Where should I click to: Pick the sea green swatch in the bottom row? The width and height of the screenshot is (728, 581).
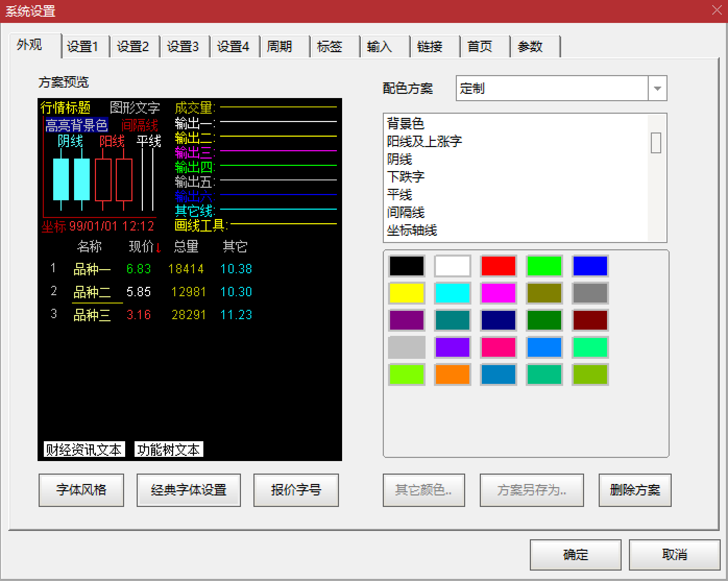(x=544, y=374)
